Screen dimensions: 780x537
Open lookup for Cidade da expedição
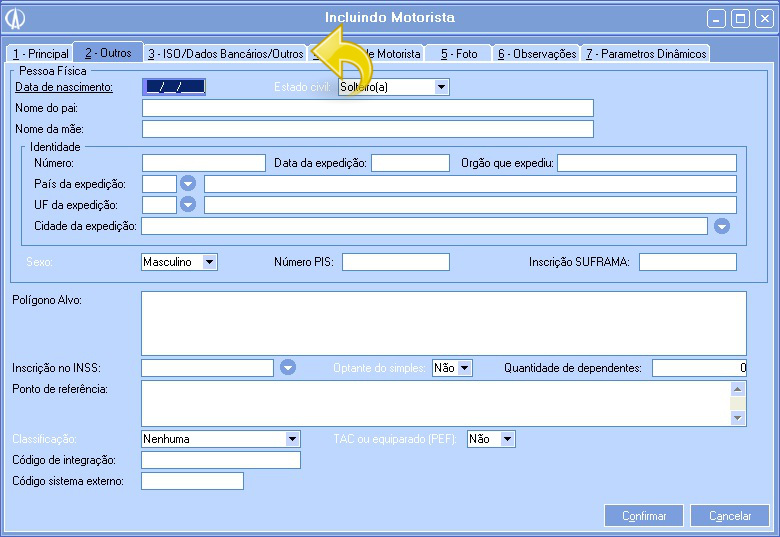(721, 226)
